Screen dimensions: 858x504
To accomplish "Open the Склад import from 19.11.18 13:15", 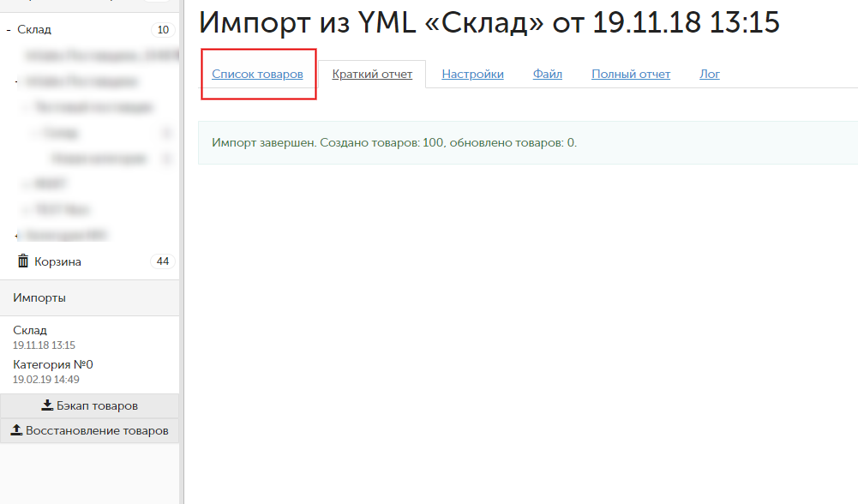I will 31,331.
